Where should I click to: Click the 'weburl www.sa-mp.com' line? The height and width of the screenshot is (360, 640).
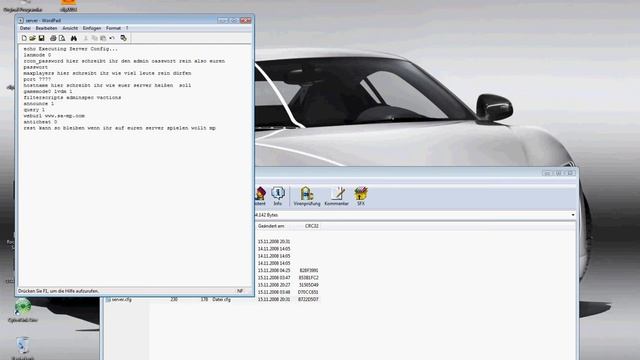point(54,116)
